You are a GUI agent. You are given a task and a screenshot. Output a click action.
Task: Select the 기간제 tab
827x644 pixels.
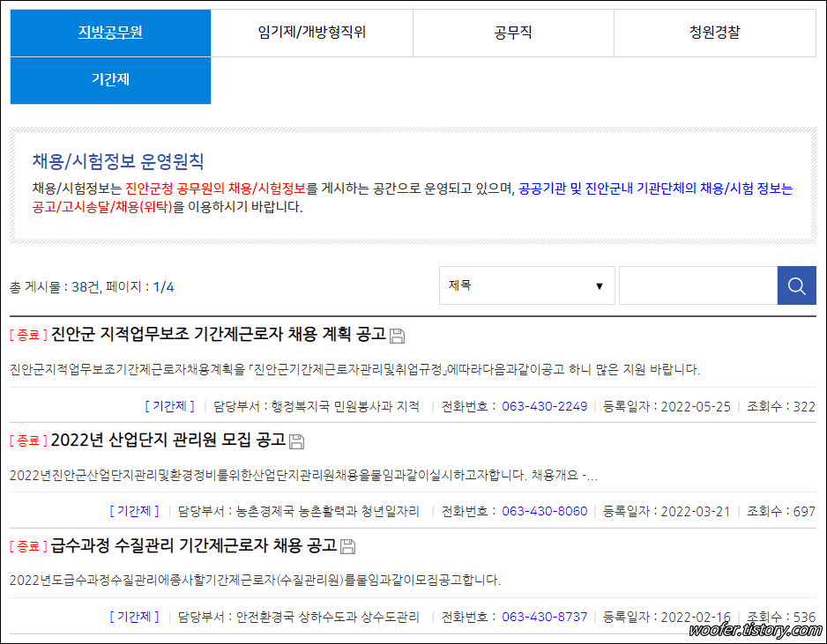click(x=110, y=80)
